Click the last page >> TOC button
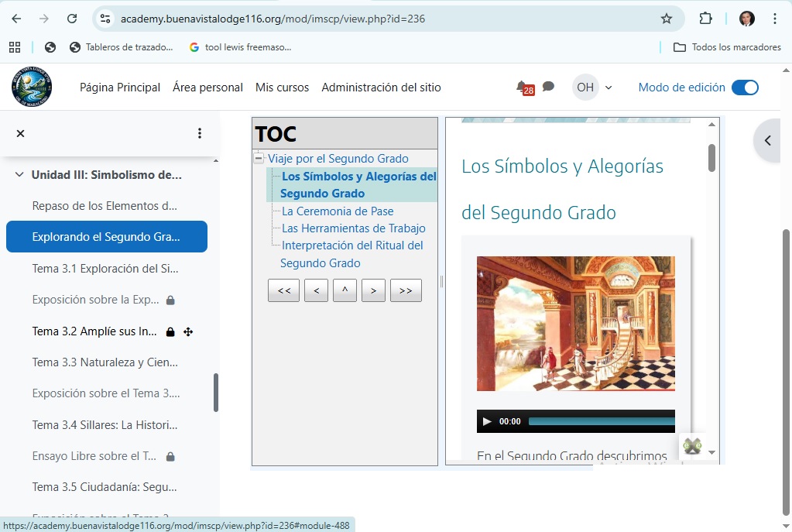Image resolution: width=792 pixels, height=532 pixels. coord(406,290)
